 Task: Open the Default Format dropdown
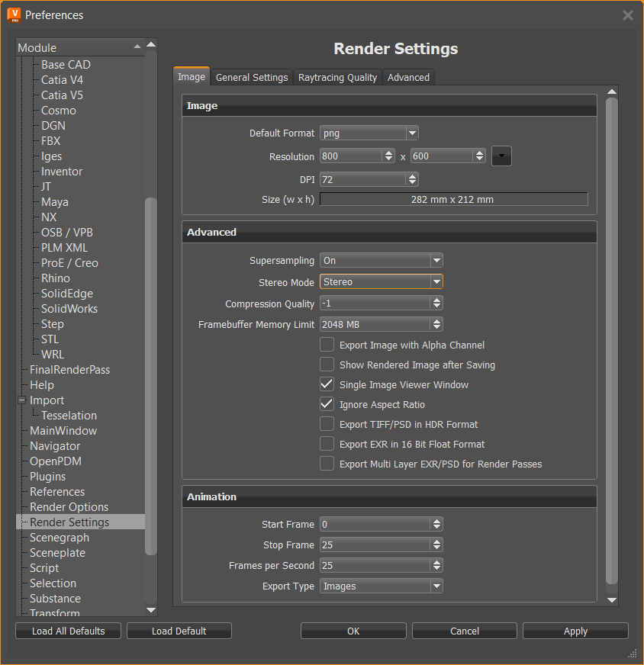point(411,133)
